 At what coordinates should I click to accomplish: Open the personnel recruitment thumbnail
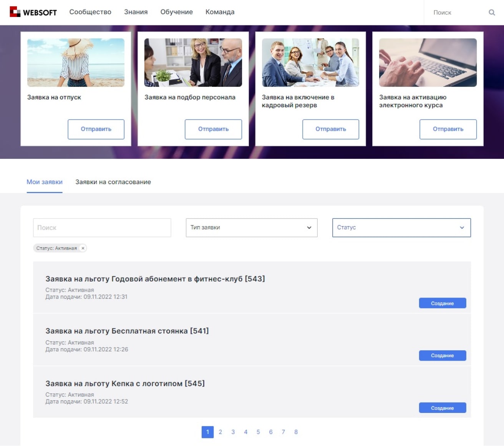pos(193,62)
